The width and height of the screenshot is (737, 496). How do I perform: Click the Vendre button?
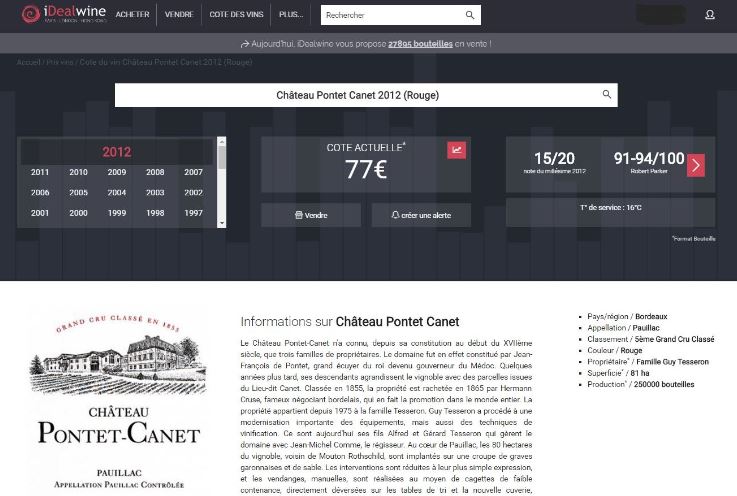311,215
